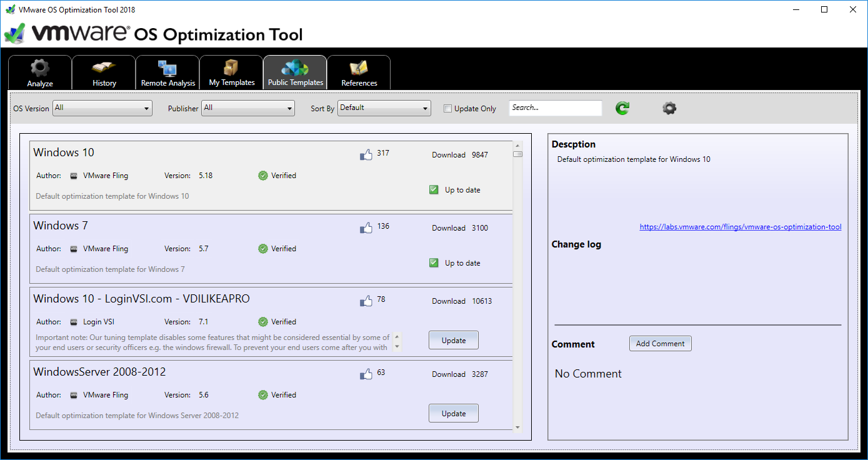Screen dimensions: 868x460
Task: Update the LoginVSI Windows 10 template
Action: [454, 341]
